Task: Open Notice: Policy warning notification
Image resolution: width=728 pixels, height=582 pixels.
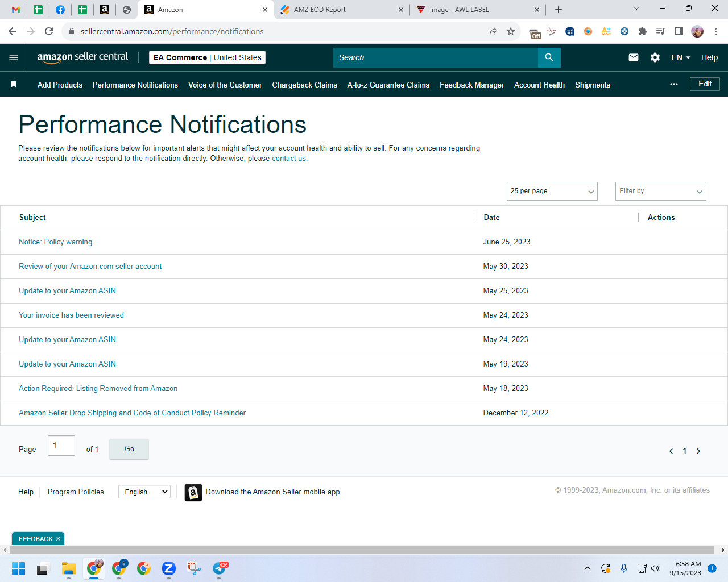Action: point(55,242)
